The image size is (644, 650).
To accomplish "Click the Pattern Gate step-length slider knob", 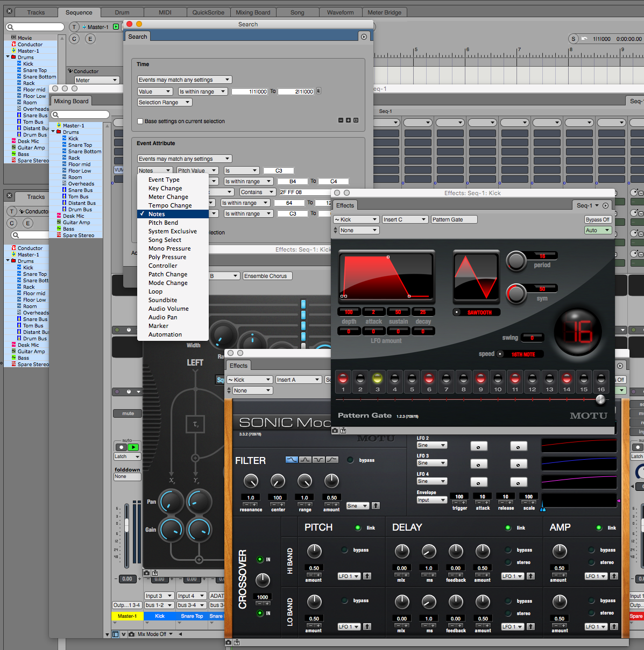I will coord(600,399).
